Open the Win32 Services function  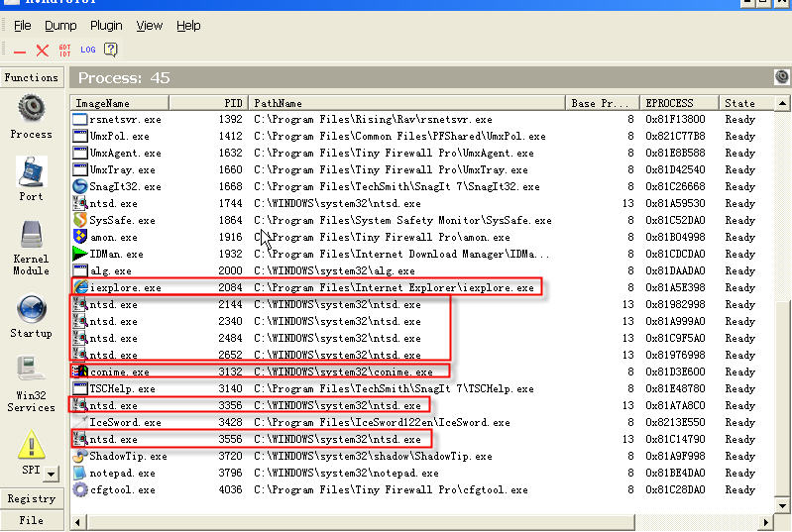coord(32,384)
